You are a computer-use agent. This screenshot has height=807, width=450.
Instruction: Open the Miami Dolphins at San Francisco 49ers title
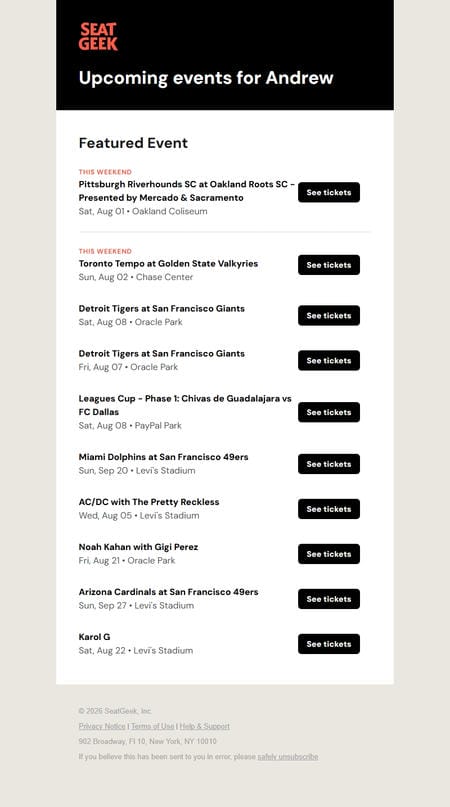coord(163,457)
